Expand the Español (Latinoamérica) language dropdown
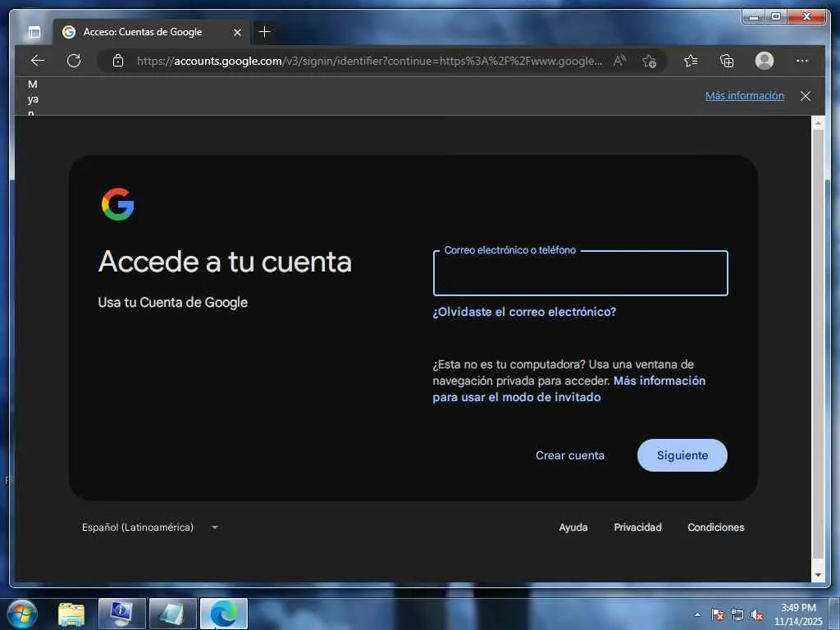This screenshot has height=630, width=840. coord(150,527)
